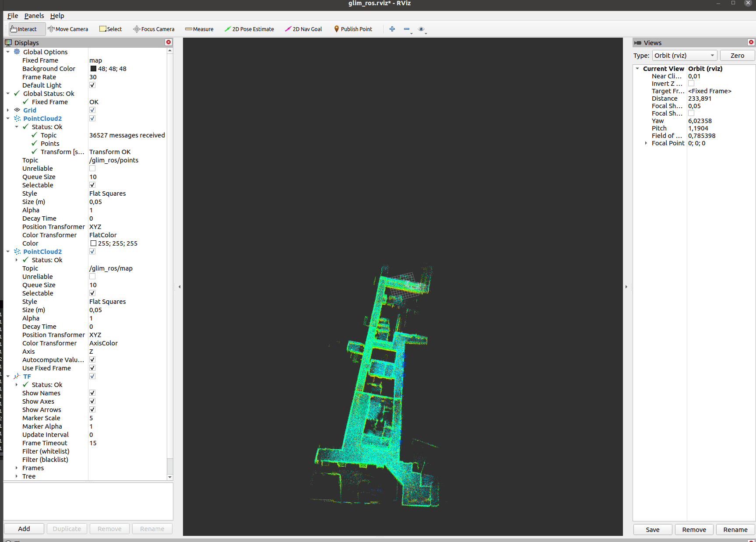Open the view Type dropdown
756x542 pixels.
point(684,56)
